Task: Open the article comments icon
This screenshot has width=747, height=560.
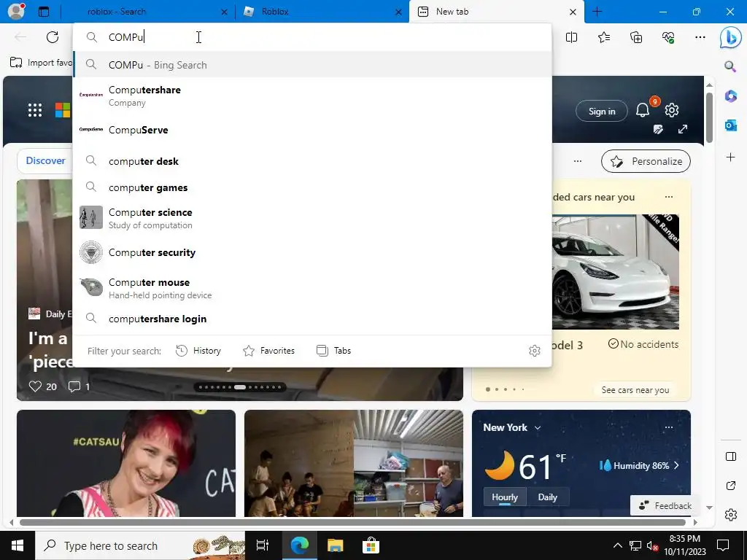Action: (x=74, y=386)
